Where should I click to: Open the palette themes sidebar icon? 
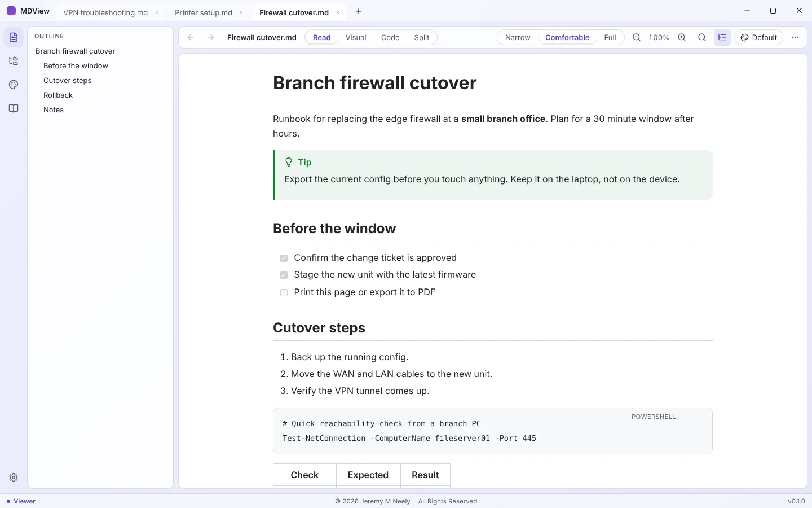pos(14,85)
